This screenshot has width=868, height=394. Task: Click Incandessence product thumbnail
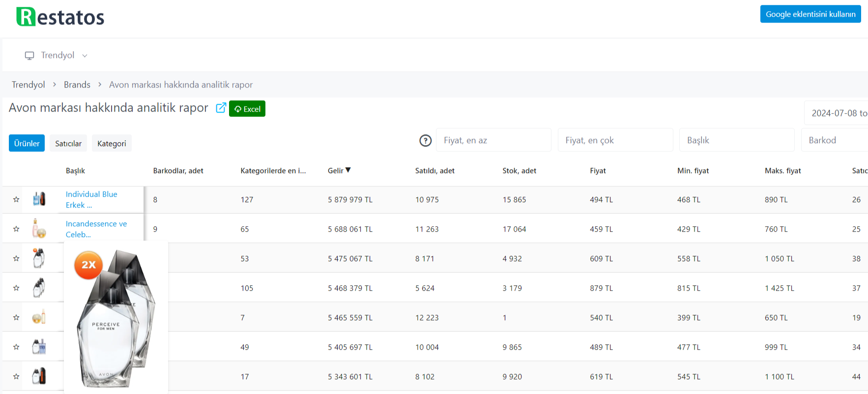(39, 229)
